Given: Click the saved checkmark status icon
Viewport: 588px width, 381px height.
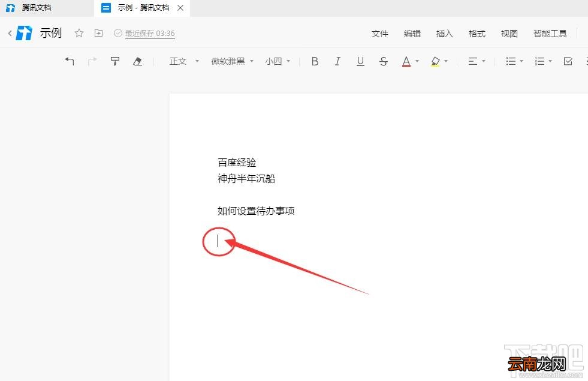Looking at the screenshot, I should point(117,33).
